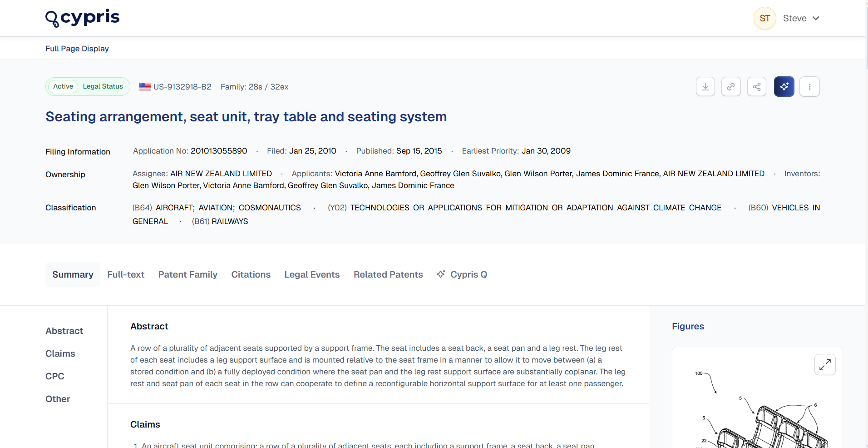Click Published date Sep 15, 2015
Viewport: 868px width, 448px height.
point(419,151)
